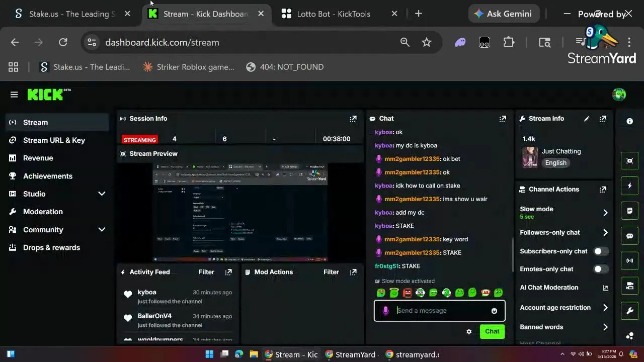Pop out the Channel Actions panel
This screenshot has width=644, height=362.
tap(603, 190)
